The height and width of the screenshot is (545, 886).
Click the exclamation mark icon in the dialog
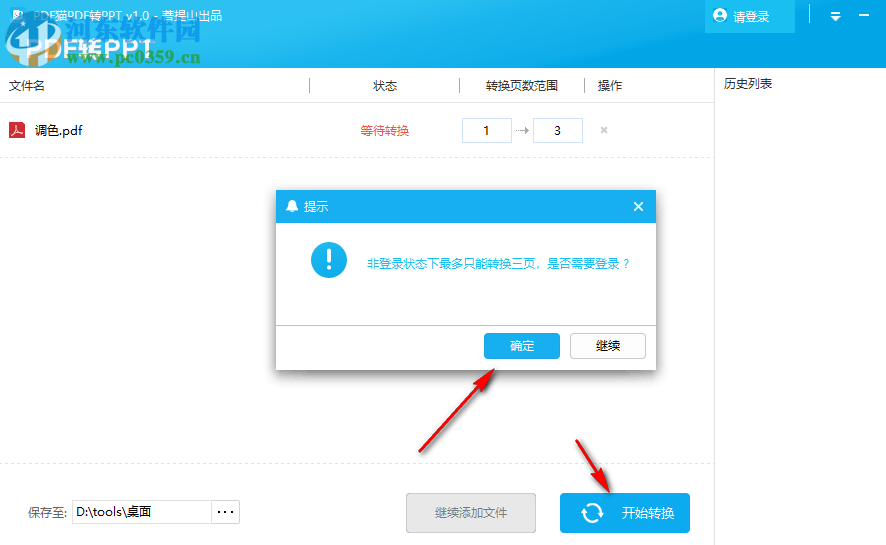pos(329,260)
